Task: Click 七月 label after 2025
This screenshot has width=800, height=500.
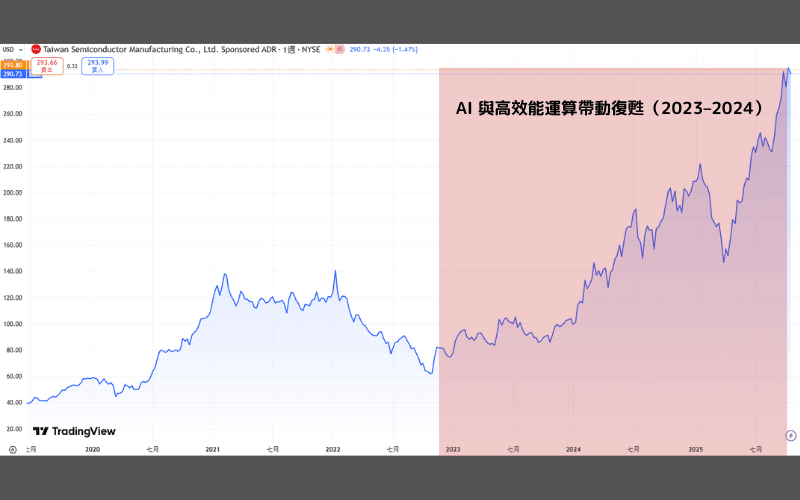Action: pos(756,449)
